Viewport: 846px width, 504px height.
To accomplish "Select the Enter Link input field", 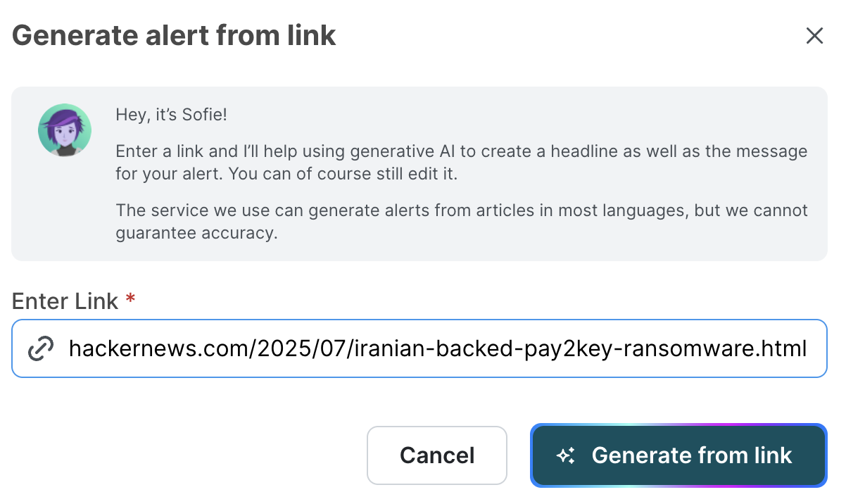I will 422,348.
